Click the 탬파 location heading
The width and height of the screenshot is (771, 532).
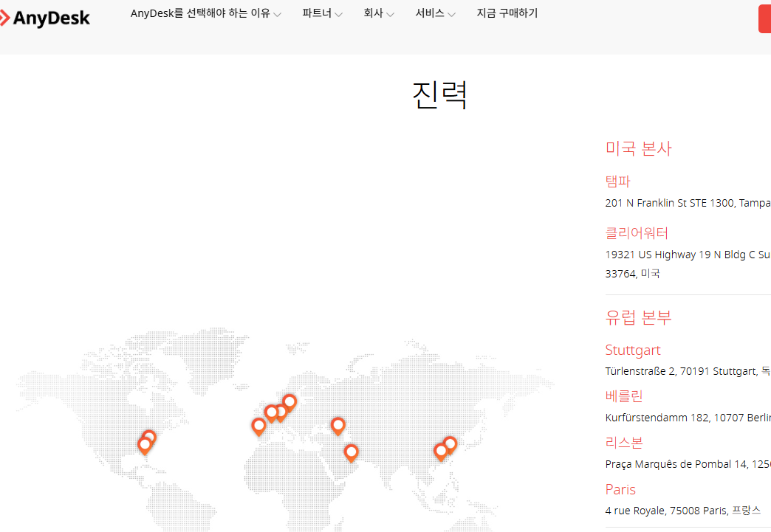tap(617, 182)
